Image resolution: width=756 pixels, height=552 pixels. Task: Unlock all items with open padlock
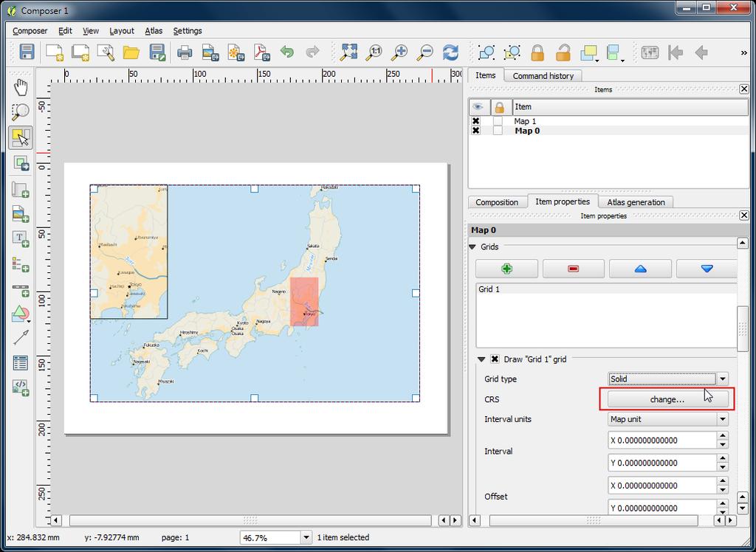click(x=563, y=52)
